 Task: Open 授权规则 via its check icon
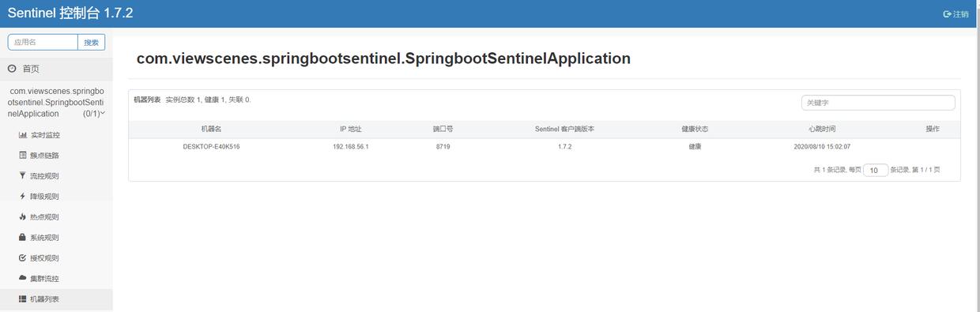(23, 258)
